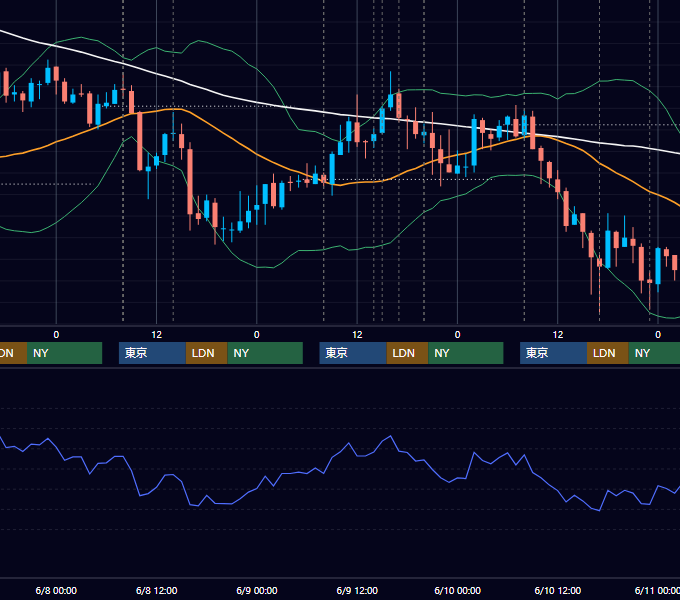
Task: Click the 東京 session block for 6/9
Action: click(x=353, y=353)
